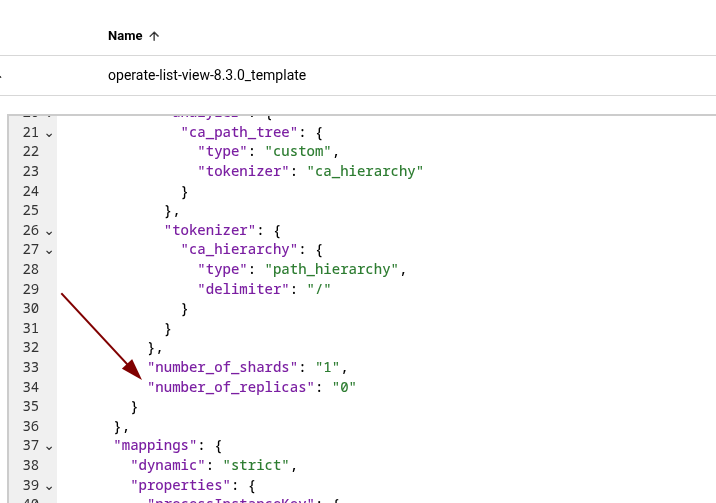Click the "/" delimiter value

click(319, 289)
